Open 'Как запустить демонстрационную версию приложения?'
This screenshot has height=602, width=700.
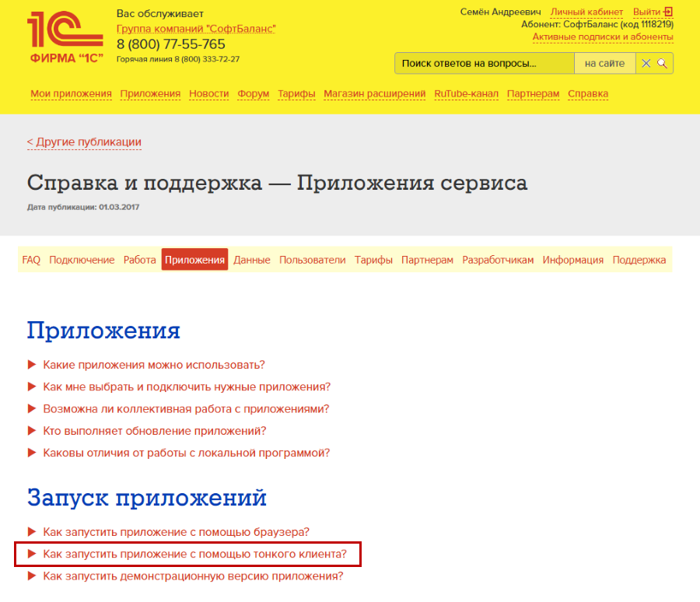click(x=194, y=576)
